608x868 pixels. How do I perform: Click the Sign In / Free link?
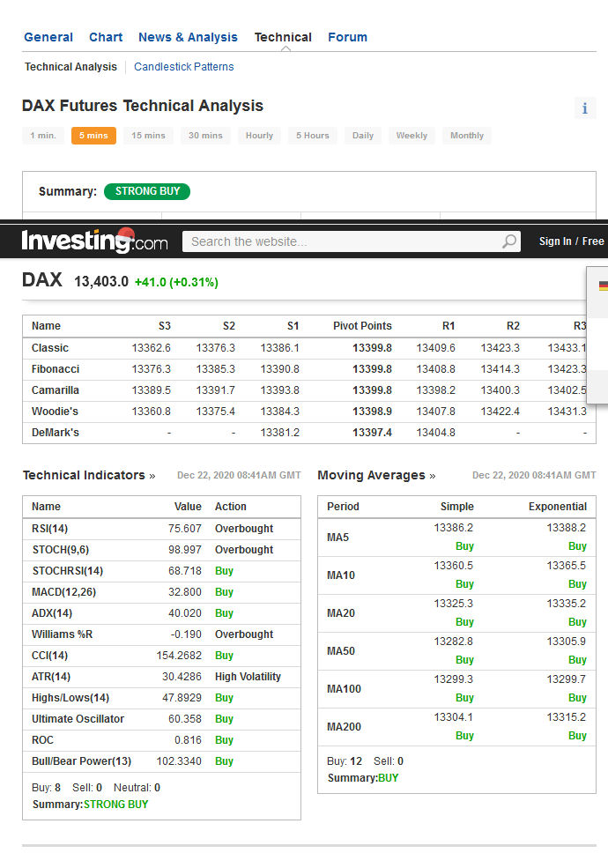tap(572, 241)
